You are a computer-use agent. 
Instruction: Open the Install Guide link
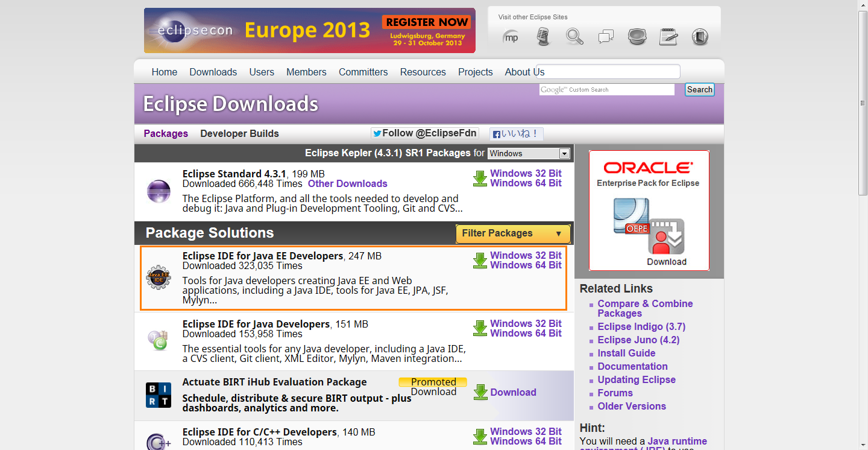click(x=626, y=353)
